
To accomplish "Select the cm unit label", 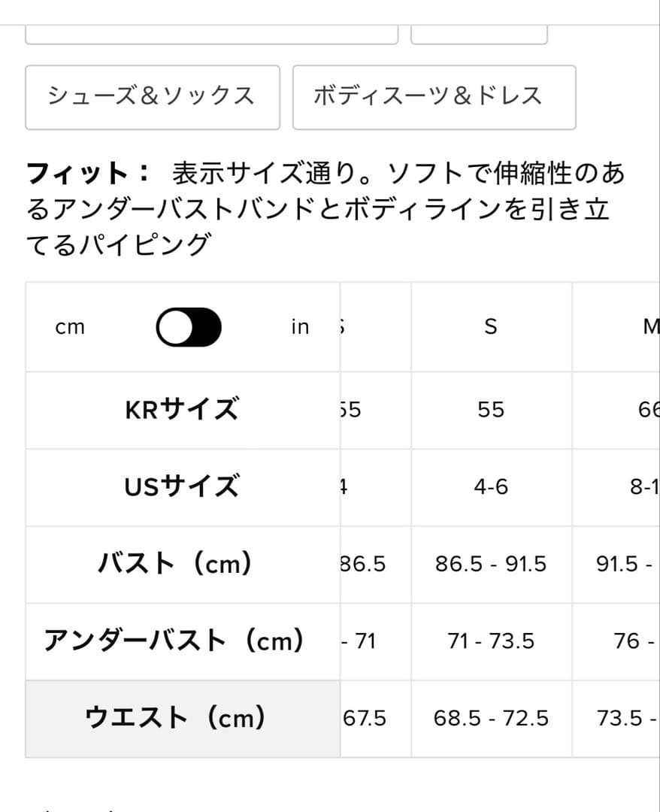I will click(x=70, y=326).
